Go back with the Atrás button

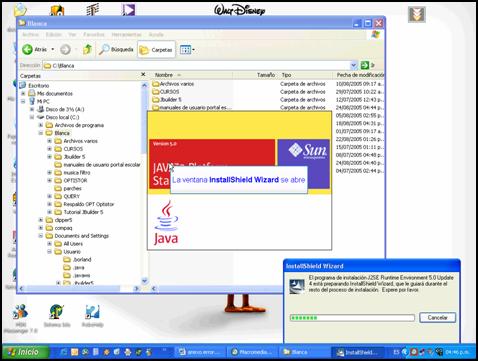(x=35, y=50)
